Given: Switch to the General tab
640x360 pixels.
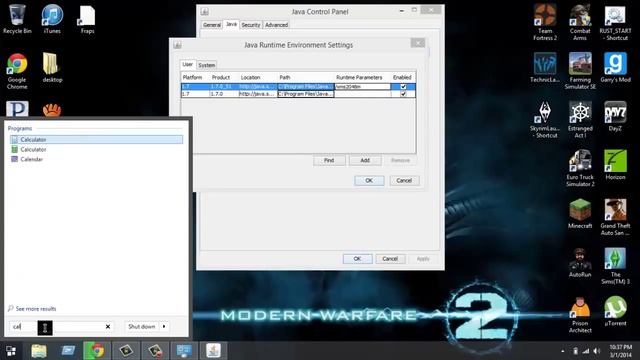Looking at the screenshot, I should [212, 25].
